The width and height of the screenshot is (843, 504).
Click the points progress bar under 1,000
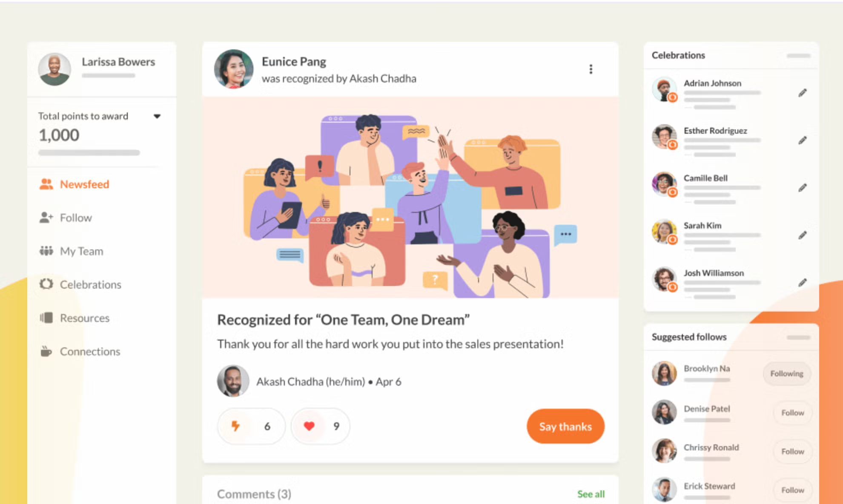point(89,152)
